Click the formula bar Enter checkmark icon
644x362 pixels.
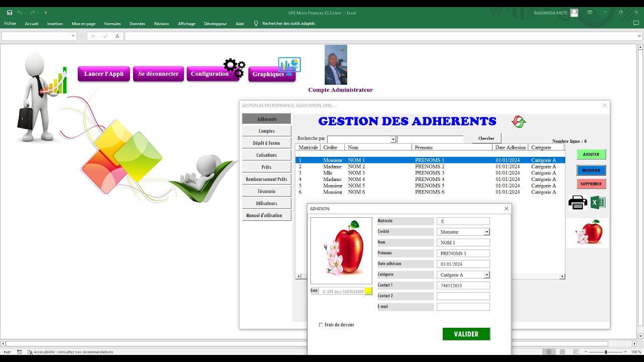click(x=105, y=36)
